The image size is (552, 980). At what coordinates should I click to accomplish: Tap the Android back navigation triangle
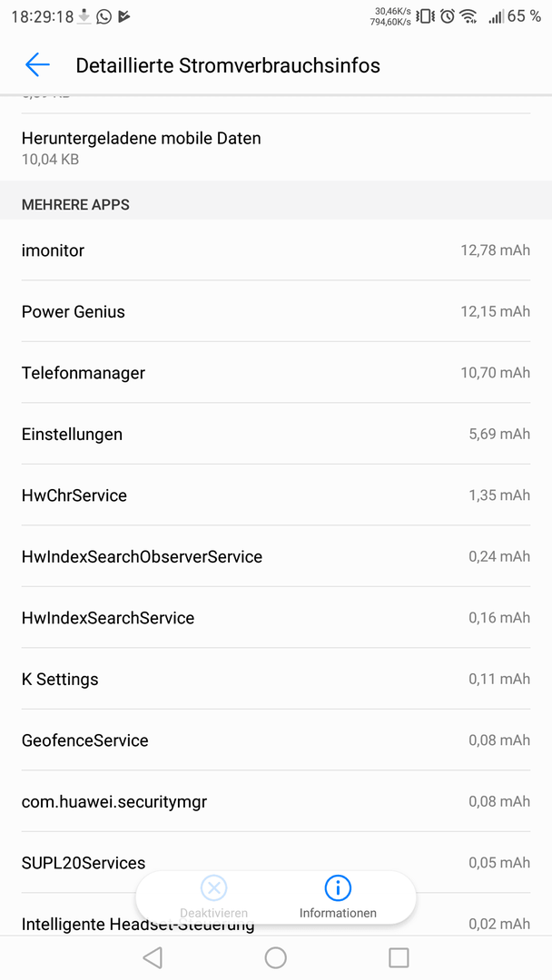[153, 957]
